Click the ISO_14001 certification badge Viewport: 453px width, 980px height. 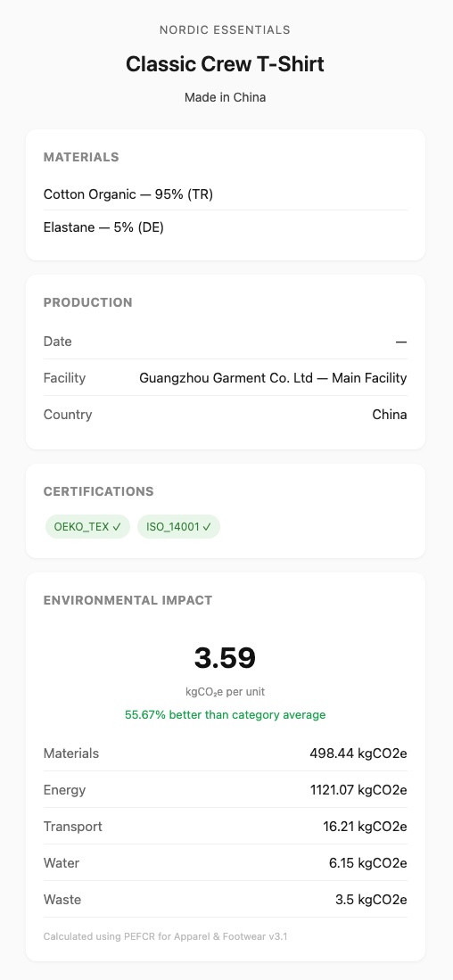178,527
